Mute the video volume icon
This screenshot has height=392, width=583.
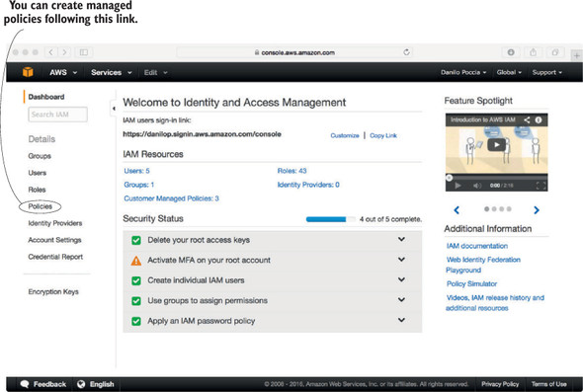477,185
